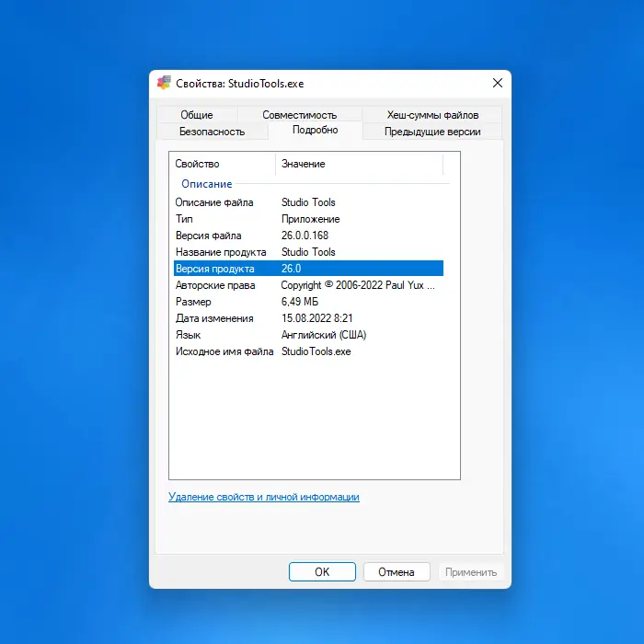Open the Предыдущие версии tab
The height and width of the screenshot is (644, 644).
pyautogui.click(x=432, y=132)
